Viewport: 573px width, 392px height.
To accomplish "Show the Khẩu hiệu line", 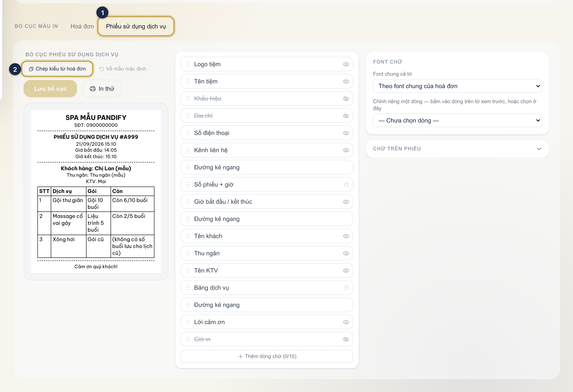I will click(346, 99).
